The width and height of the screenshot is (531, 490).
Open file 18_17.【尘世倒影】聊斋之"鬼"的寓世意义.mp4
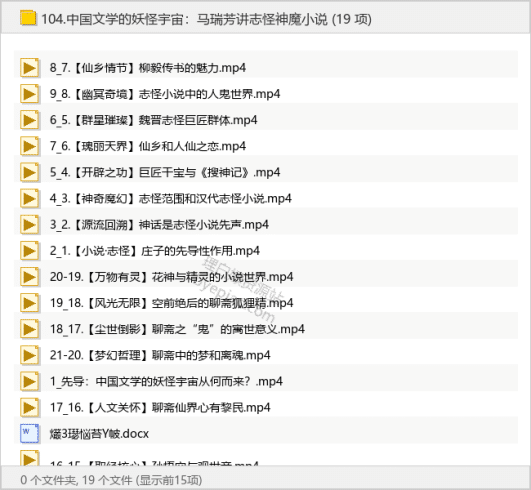(177, 329)
